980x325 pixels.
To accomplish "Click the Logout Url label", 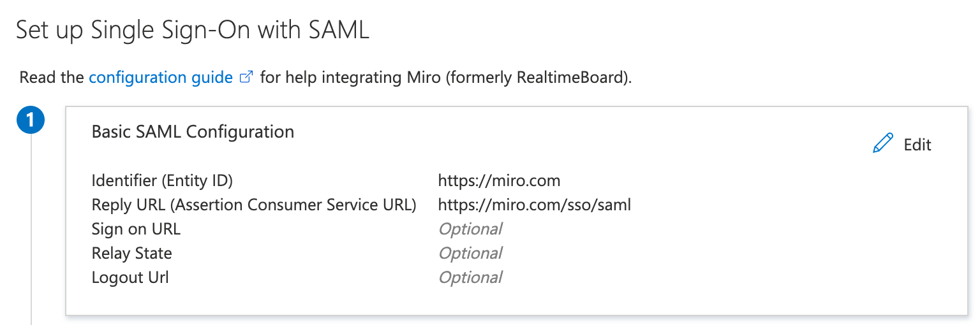I will (130, 278).
